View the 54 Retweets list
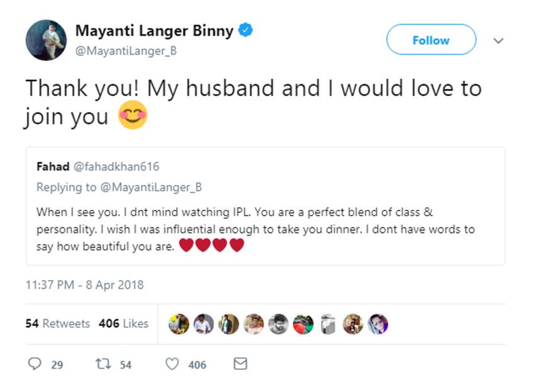The image size is (534, 392). pos(58,324)
